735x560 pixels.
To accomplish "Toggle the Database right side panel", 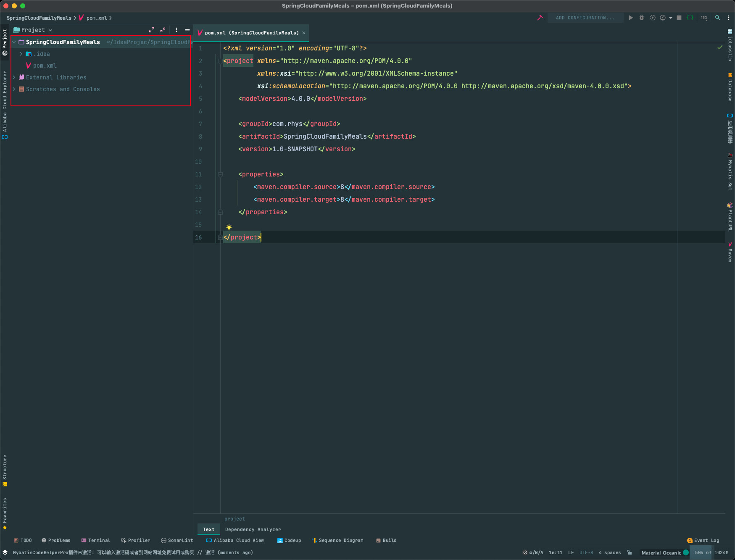I will pyautogui.click(x=730, y=87).
